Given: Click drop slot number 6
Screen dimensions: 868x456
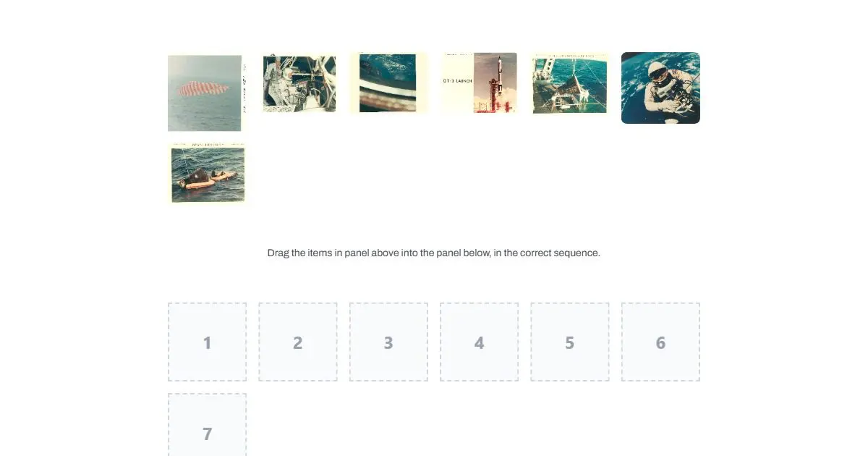Looking at the screenshot, I should 660,342.
